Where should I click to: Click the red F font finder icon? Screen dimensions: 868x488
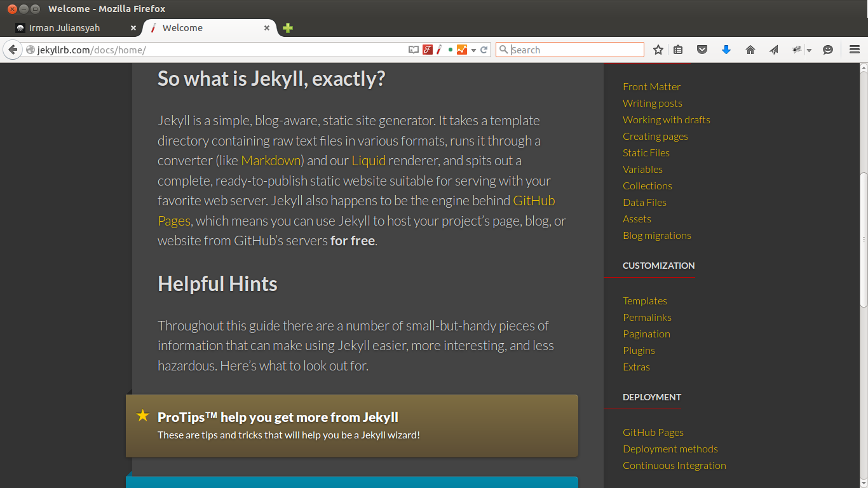[x=428, y=50]
